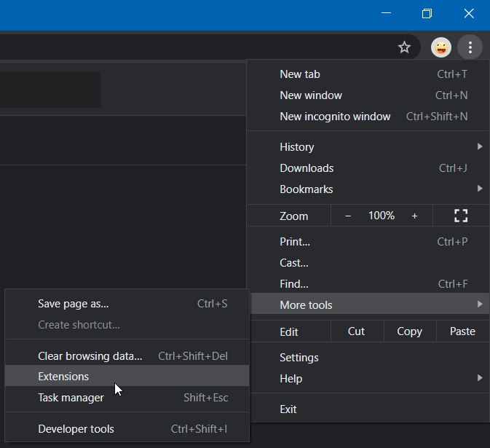Open Extensions from More tools
490x448 pixels.
pos(64,377)
